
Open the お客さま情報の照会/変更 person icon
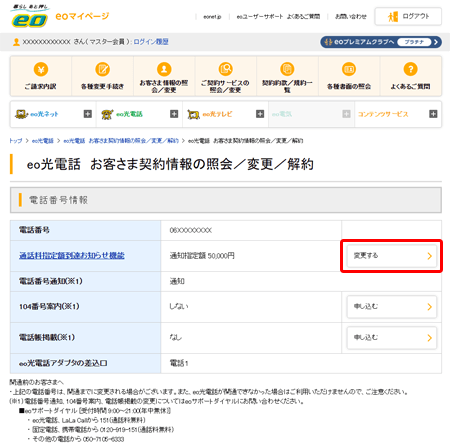164,69
